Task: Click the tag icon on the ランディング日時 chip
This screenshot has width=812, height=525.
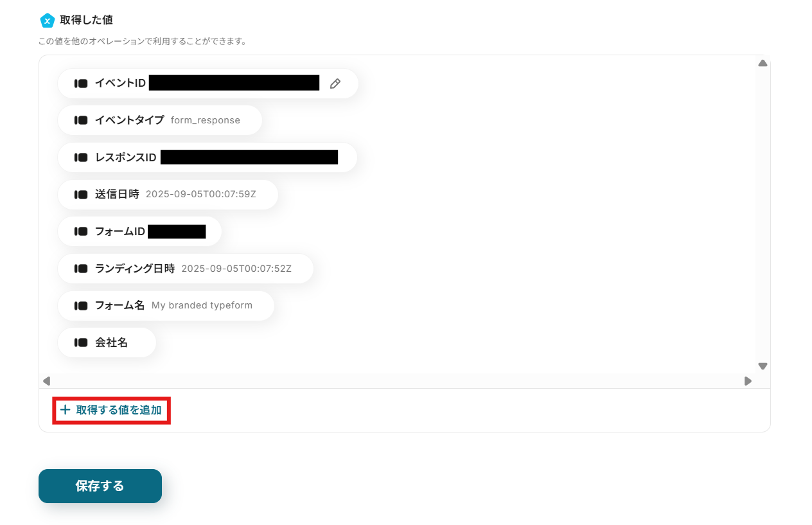Action: click(81, 269)
